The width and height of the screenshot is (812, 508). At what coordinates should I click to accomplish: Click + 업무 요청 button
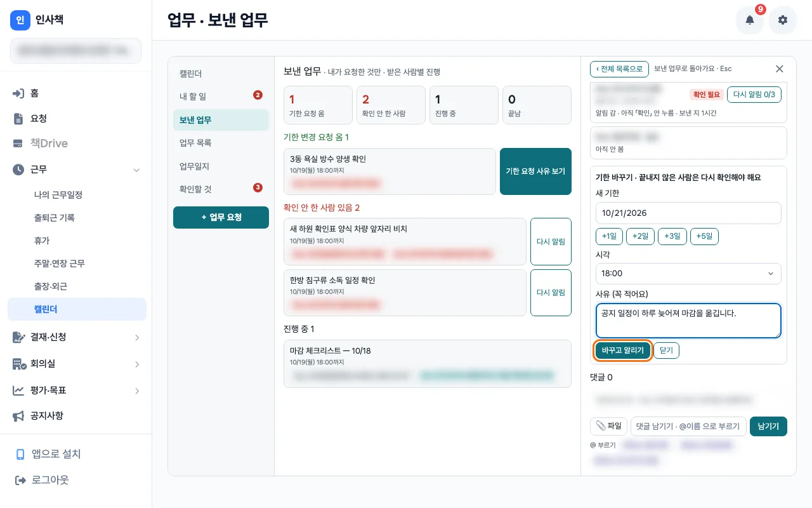(x=221, y=217)
